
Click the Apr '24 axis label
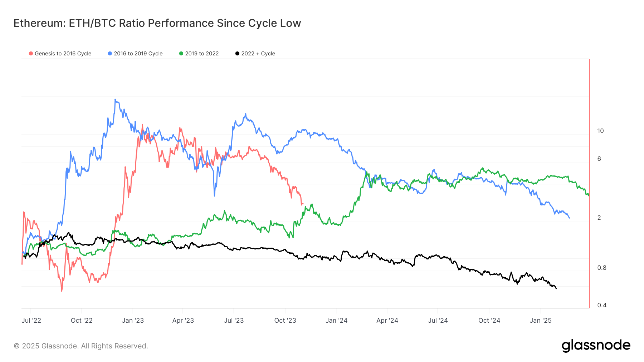tap(387, 321)
